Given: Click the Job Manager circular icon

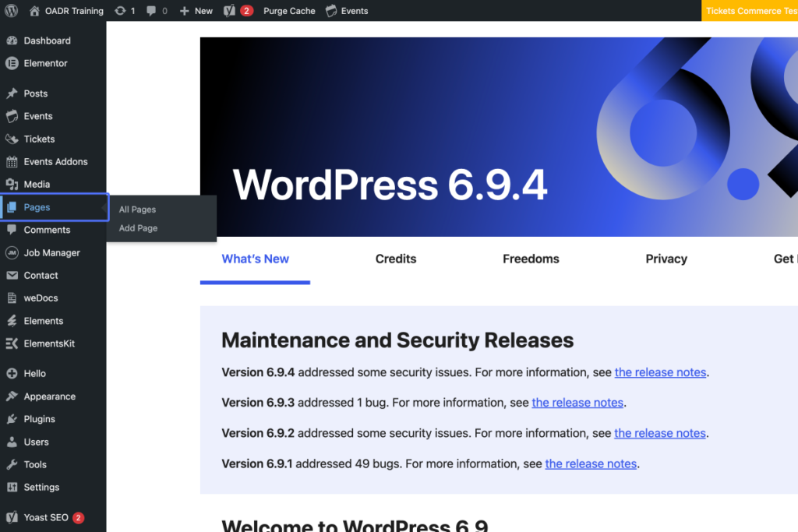Looking at the screenshot, I should pos(12,253).
